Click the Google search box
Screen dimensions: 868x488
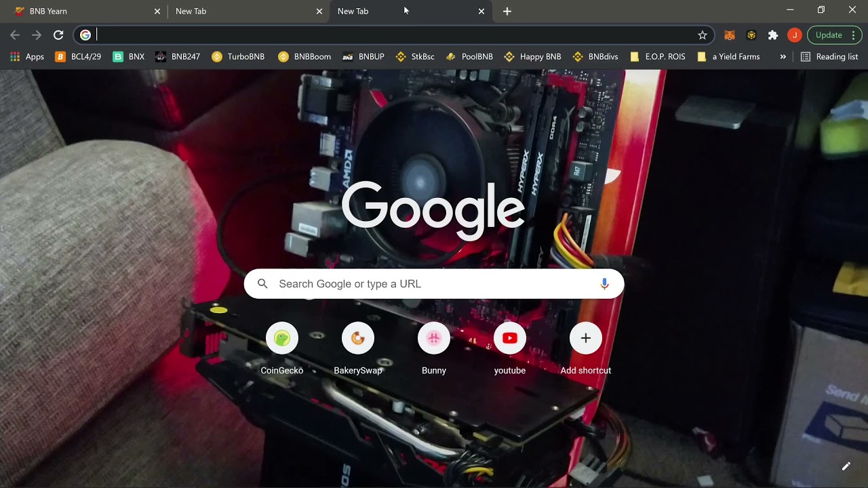pos(434,284)
